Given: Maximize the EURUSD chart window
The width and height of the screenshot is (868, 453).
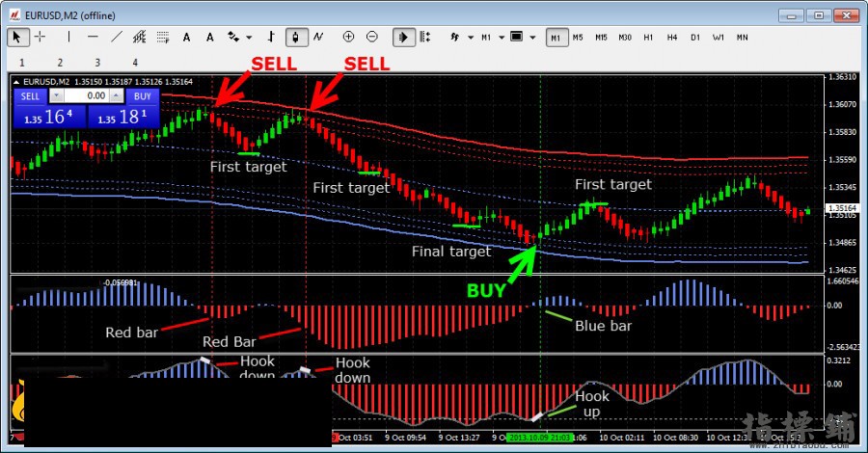Looking at the screenshot, I should (x=819, y=15).
